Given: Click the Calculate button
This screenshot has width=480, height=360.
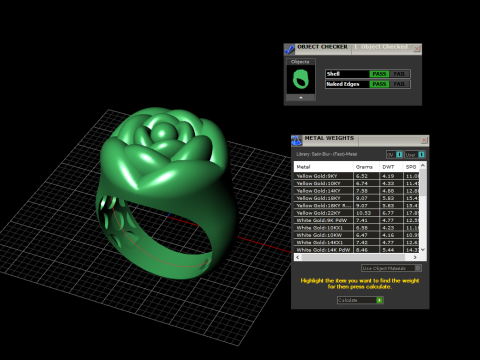Looking at the screenshot, I should 360,300.
